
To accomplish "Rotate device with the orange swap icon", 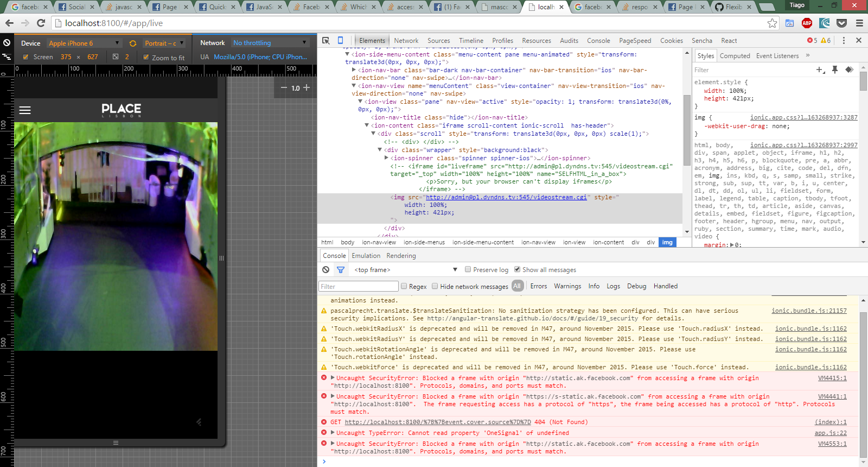I will [x=133, y=43].
